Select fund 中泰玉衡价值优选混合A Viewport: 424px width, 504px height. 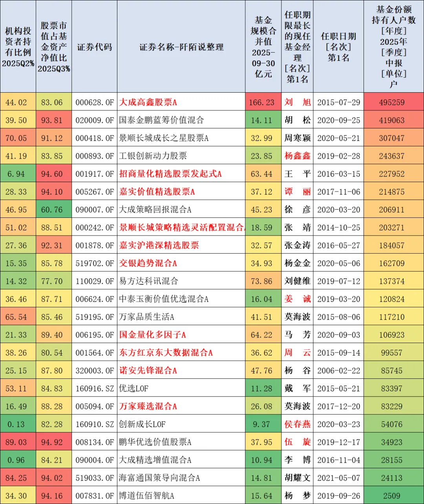click(x=164, y=299)
